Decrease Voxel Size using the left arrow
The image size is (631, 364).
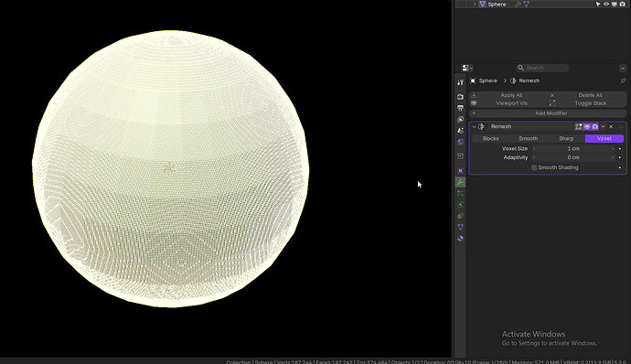534,148
